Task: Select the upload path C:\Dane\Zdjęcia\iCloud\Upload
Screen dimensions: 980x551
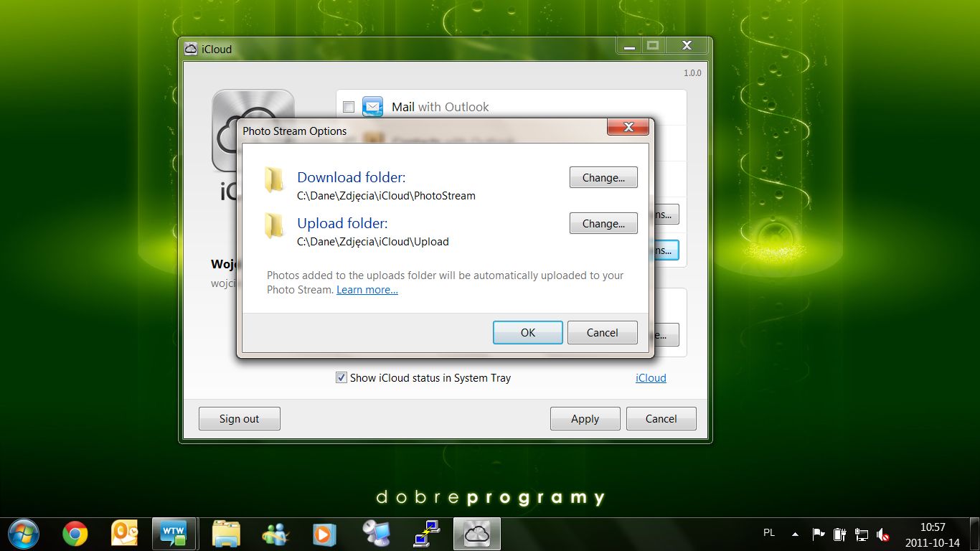Action: coord(373,242)
